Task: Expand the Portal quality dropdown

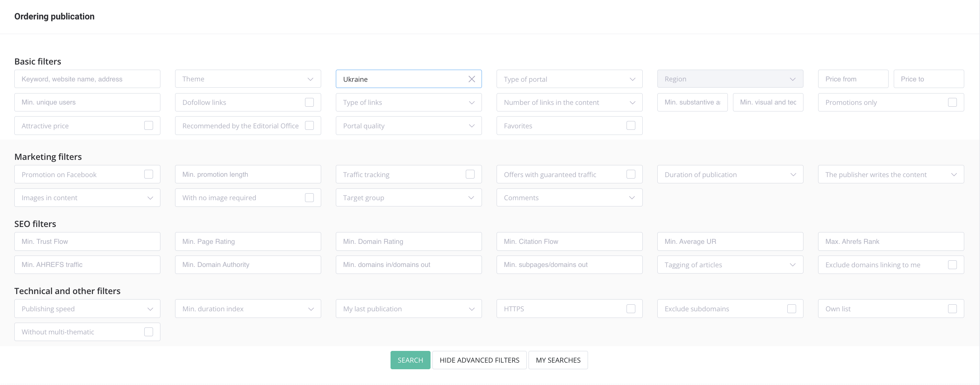Action: tap(409, 125)
